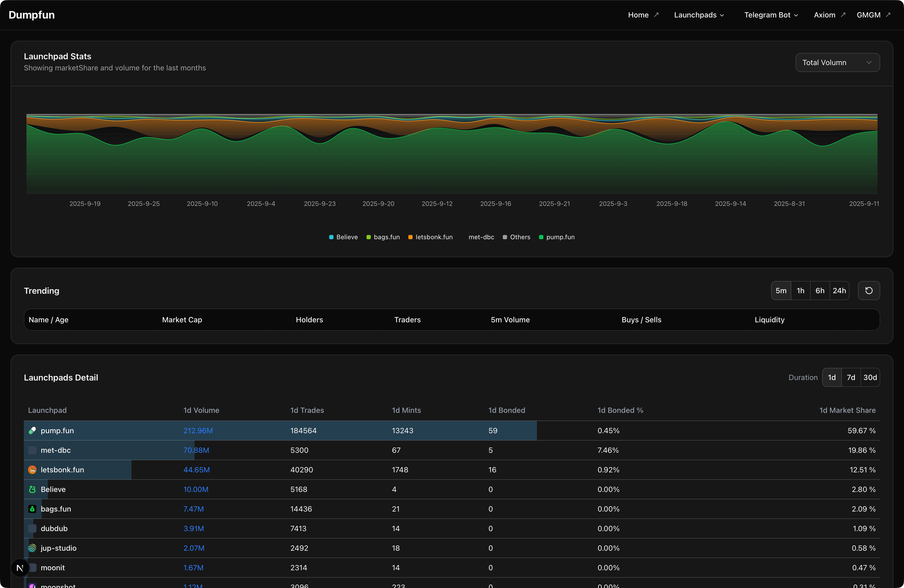
Task: Open the jup-studio launchpad row
Action: tap(452, 548)
